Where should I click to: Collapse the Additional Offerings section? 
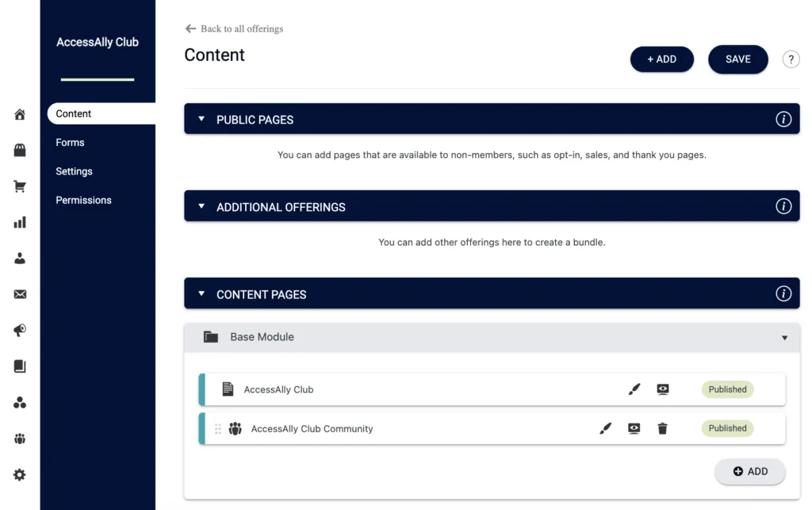pos(201,206)
